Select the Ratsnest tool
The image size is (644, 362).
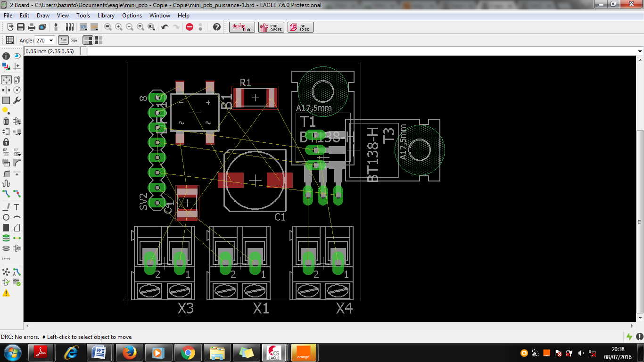coord(6,272)
